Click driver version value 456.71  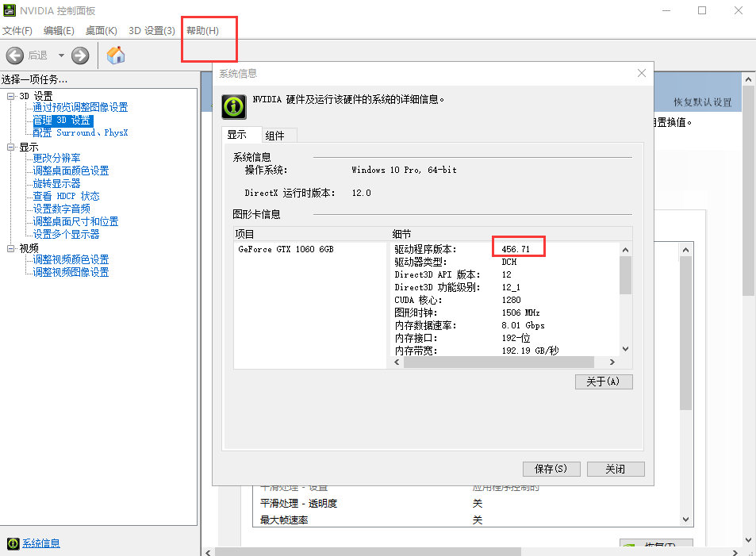point(516,249)
